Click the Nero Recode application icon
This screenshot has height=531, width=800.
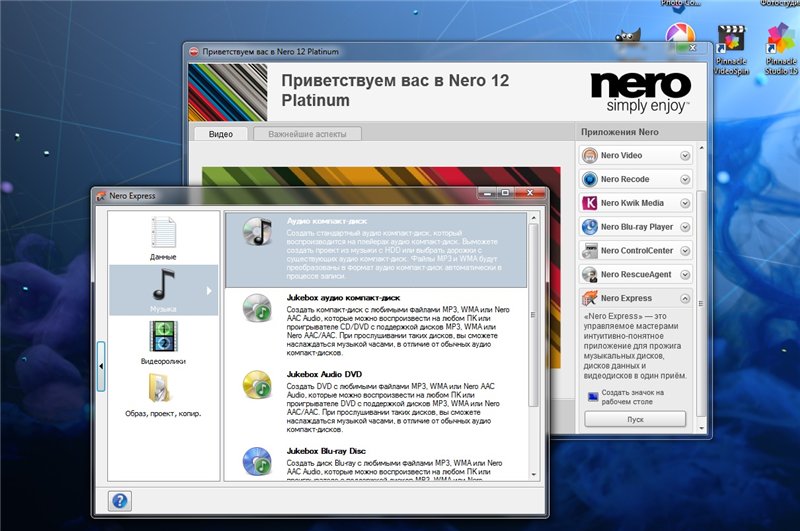pos(590,179)
